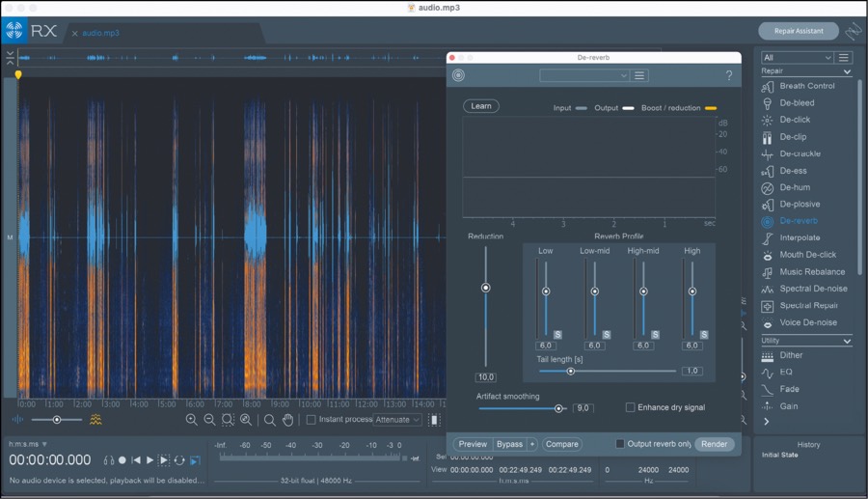868x499 pixels.
Task: Collapse the Repair section
Action: 847,71
